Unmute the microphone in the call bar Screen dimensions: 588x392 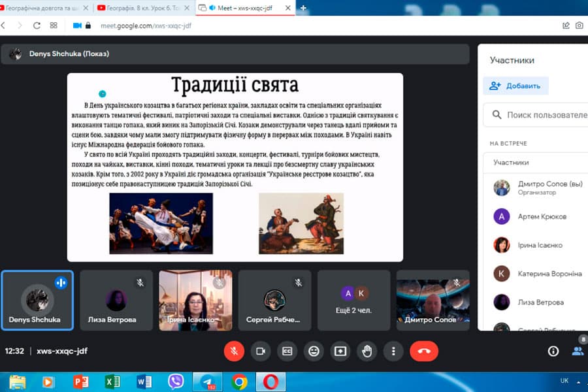coord(234,351)
